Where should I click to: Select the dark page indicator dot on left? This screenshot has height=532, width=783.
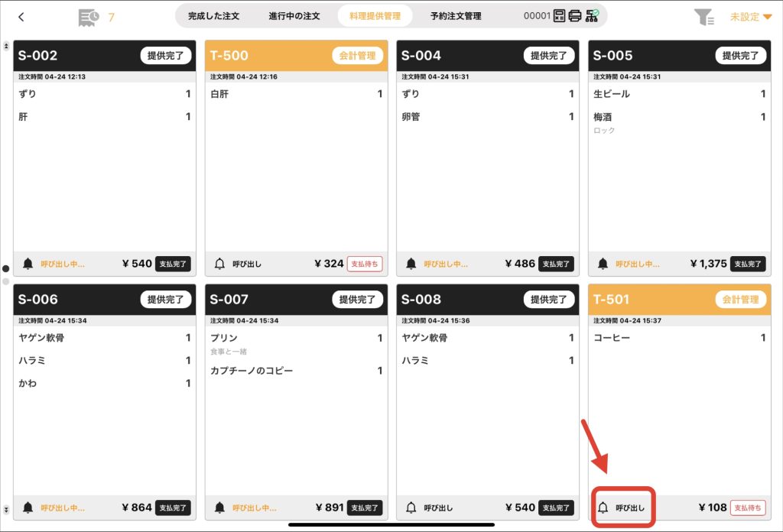click(6, 268)
